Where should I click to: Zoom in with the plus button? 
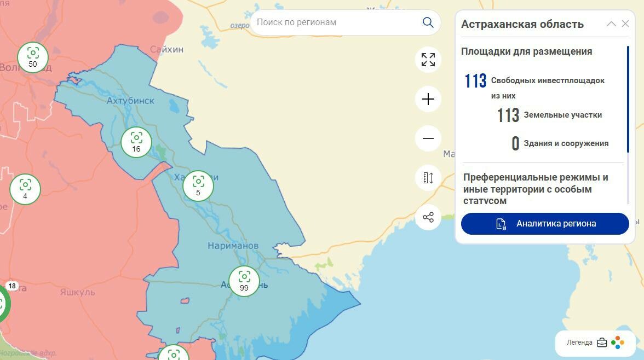[x=428, y=99]
